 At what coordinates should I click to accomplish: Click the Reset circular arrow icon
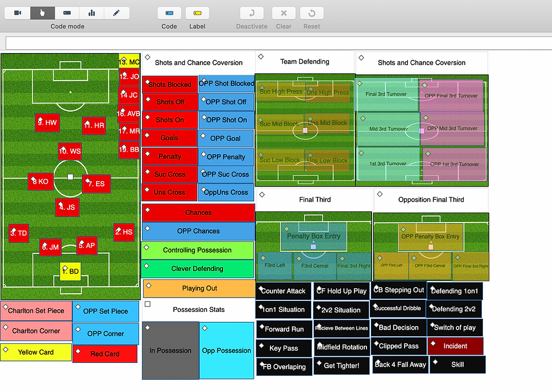(311, 13)
